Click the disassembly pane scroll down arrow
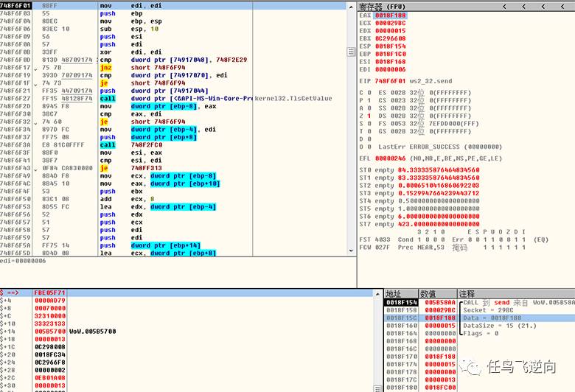The width and height of the screenshot is (575, 392). click(x=351, y=251)
